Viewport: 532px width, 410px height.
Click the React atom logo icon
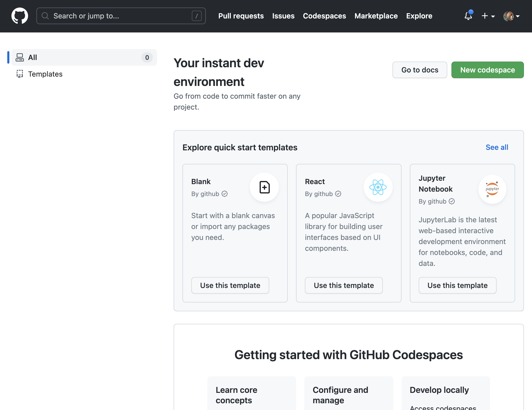click(x=378, y=187)
